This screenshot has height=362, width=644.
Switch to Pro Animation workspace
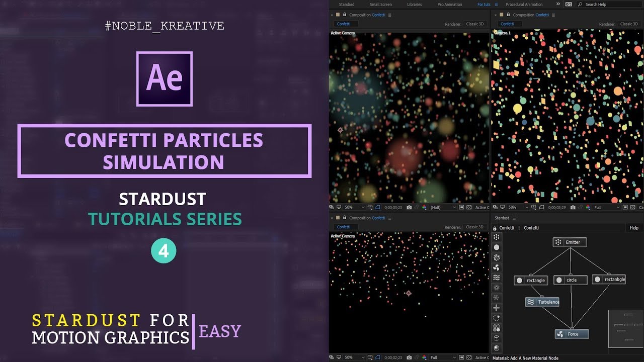coord(449,5)
